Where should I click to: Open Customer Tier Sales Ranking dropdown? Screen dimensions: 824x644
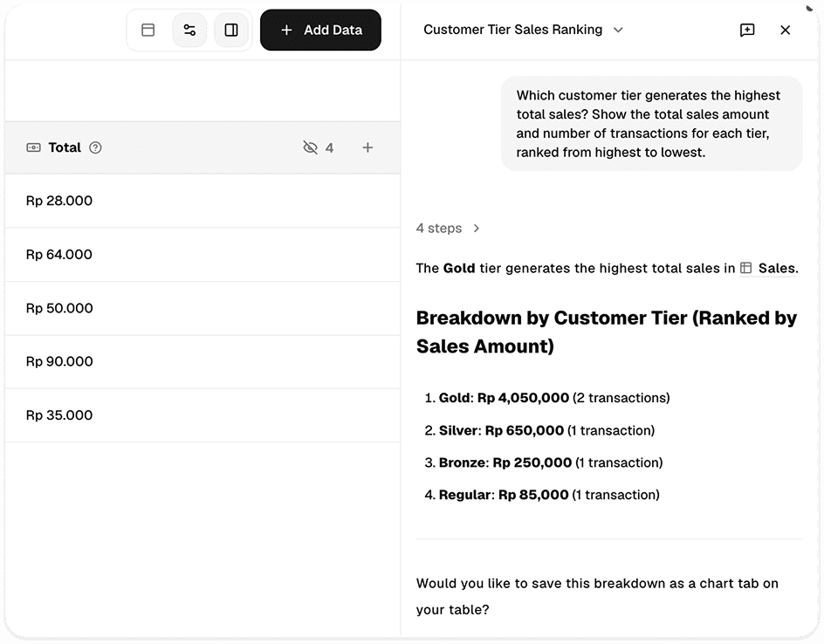[x=523, y=30]
